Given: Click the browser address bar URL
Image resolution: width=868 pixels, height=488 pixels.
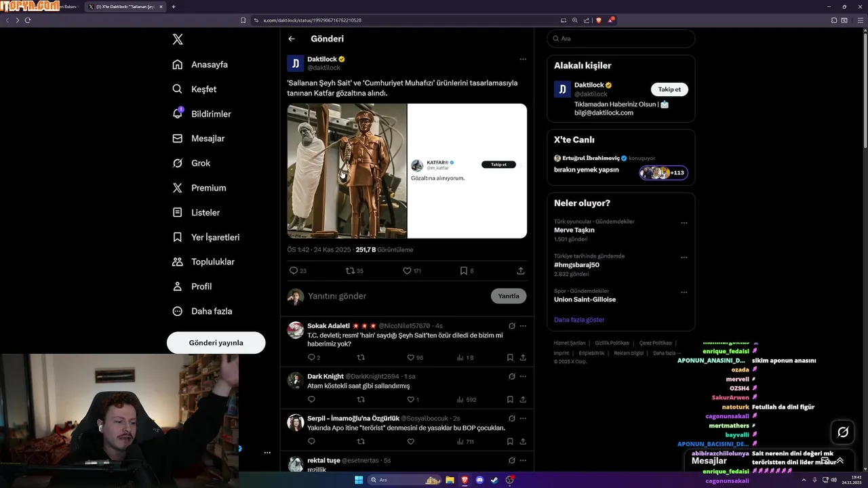Looking at the screenshot, I should click(x=312, y=20).
